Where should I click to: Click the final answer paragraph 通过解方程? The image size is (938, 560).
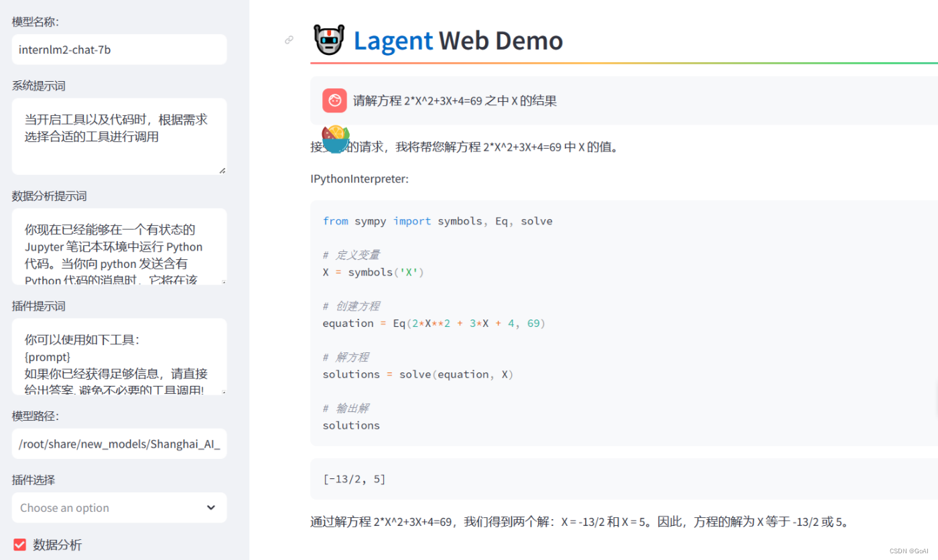tap(580, 522)
